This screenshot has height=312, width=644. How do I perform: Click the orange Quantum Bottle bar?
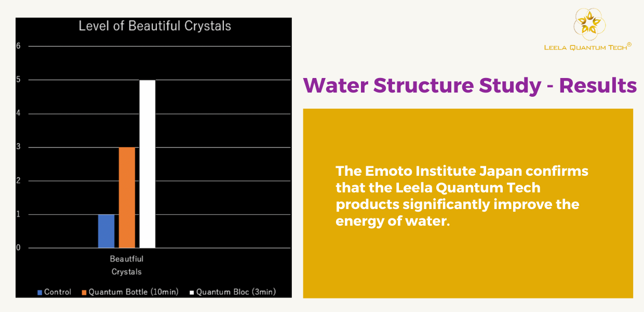coord(127,198)
